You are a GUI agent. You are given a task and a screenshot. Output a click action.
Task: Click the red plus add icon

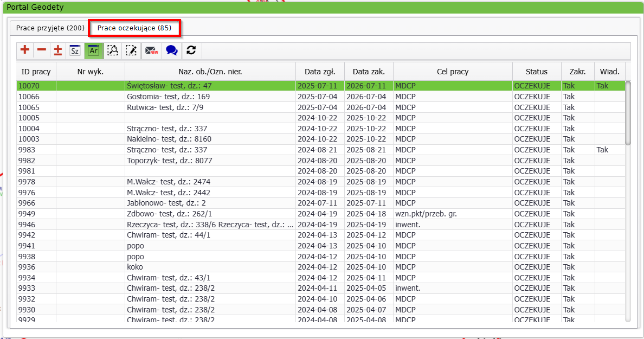tap(25, 50)
